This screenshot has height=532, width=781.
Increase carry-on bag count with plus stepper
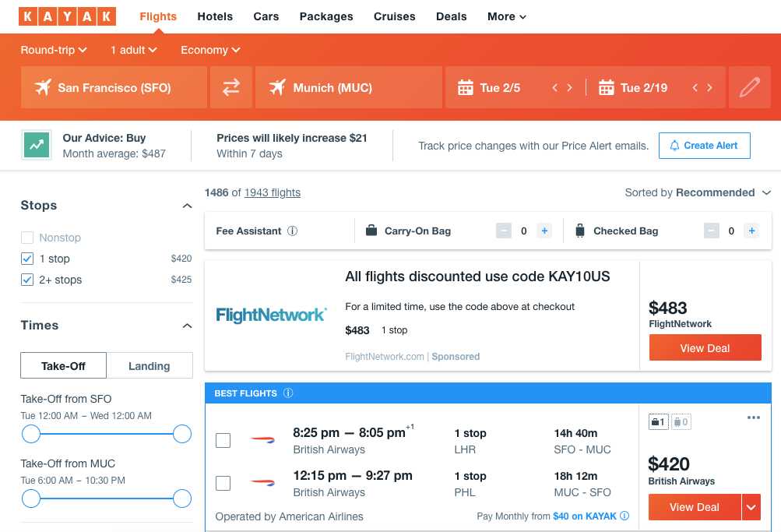(x=544, y=231)
